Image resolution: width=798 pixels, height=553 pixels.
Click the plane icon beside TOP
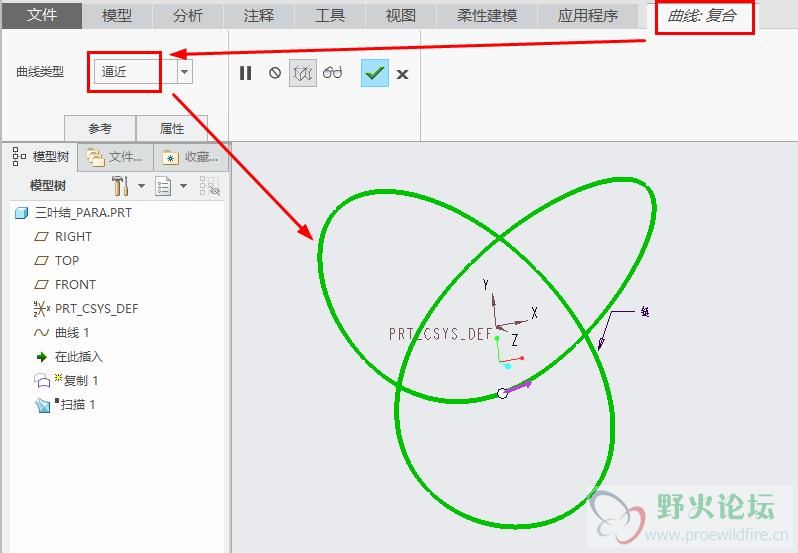tap(41, 260)
